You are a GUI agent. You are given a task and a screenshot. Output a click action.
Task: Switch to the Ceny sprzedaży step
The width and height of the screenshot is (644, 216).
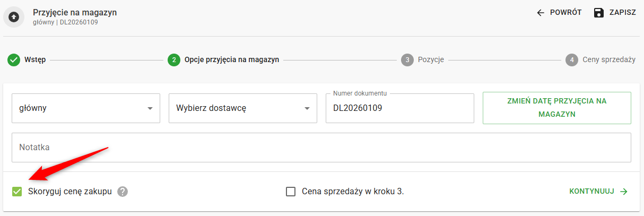pyautogui.click(x=608, y=60)
